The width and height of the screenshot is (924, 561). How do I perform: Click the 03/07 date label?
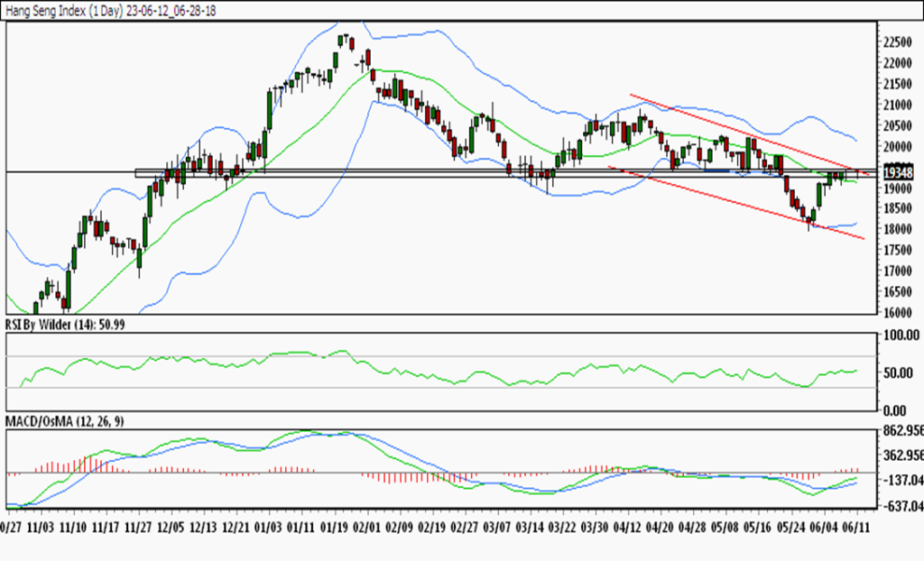[496, 526]
